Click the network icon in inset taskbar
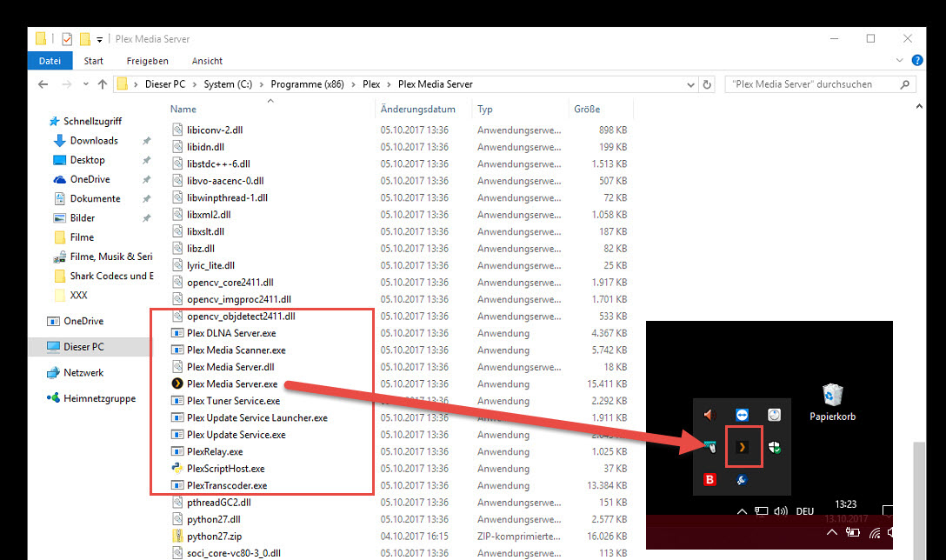Screen dimensions: 946x560 click(x=762, y=511)
